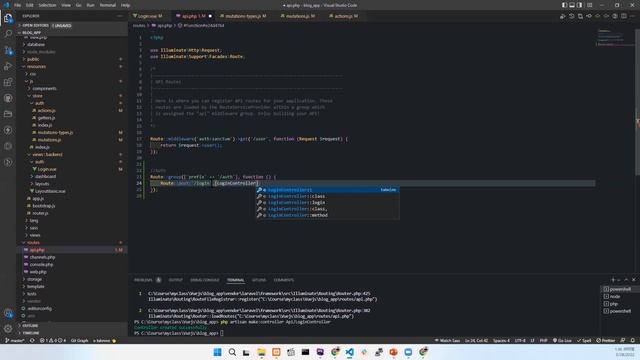Open the Selection menu
The image size is (640, 360).
(47, 5)
